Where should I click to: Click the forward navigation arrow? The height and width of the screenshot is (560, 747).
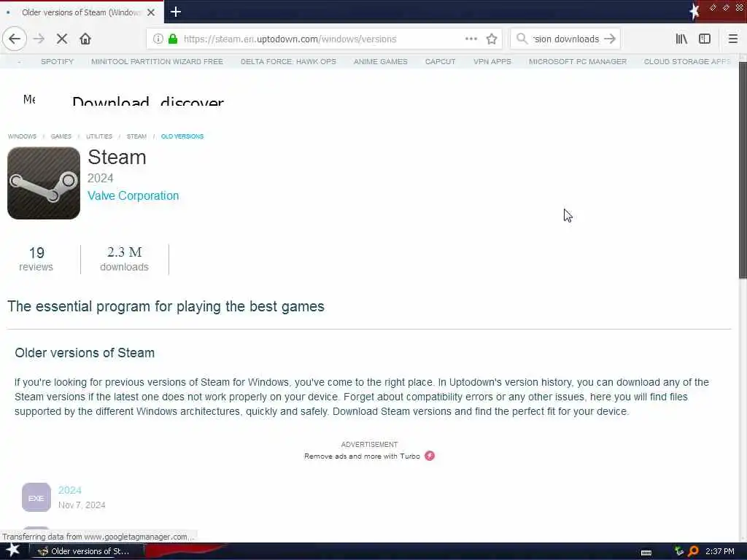(x=39, y=39)
